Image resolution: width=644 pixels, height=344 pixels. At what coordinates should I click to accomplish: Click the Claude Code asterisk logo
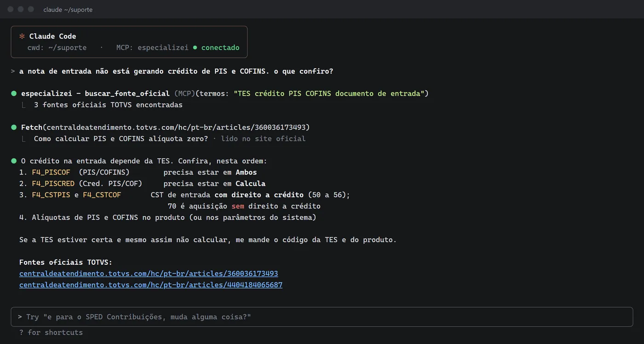tap(22, 36)
